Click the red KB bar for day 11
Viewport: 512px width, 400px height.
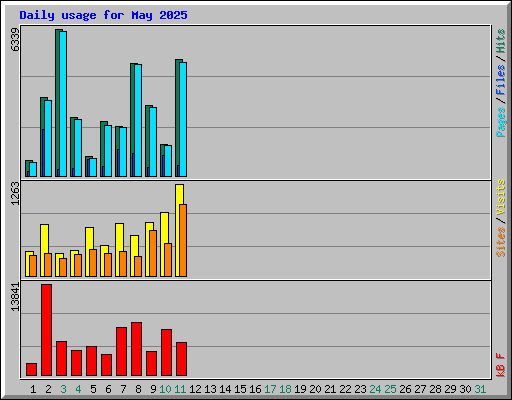(x=181, y=359)
